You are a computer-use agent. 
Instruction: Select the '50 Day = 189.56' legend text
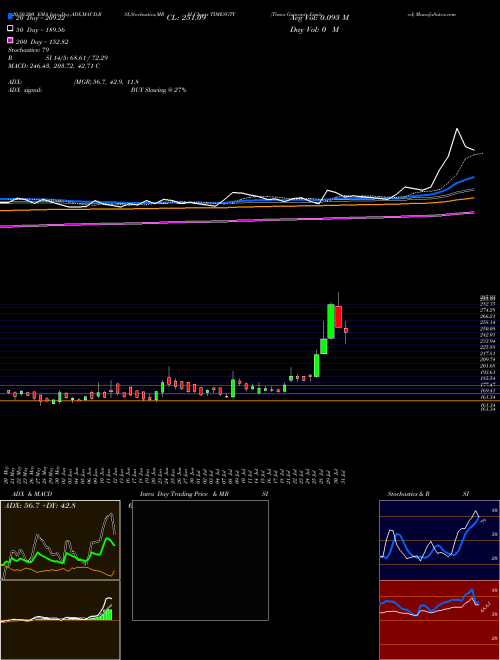[x=41, y=30]
